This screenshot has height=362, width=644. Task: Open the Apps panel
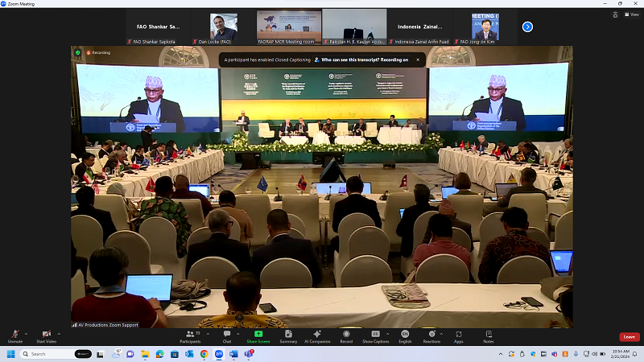[459, 335]
